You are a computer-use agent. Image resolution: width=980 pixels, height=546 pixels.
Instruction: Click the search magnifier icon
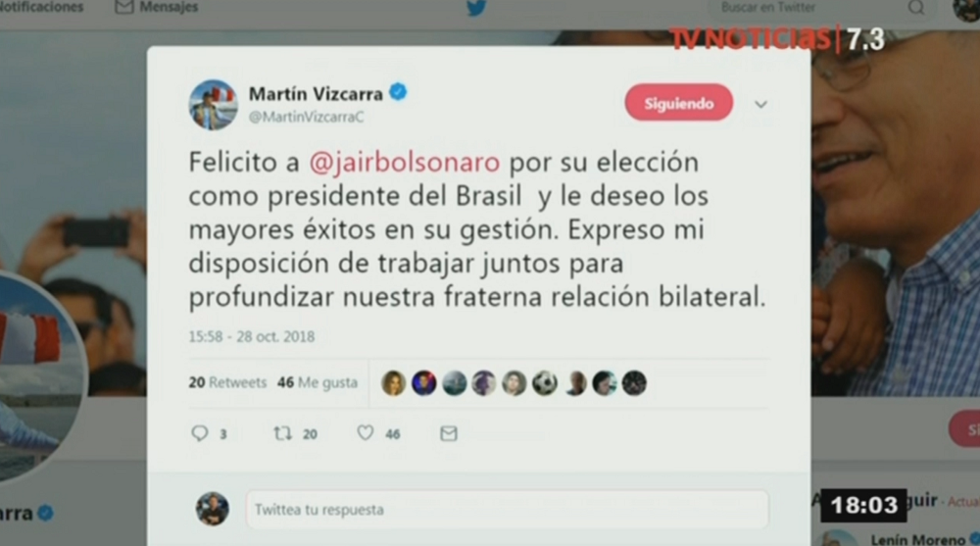click(915, 8)
